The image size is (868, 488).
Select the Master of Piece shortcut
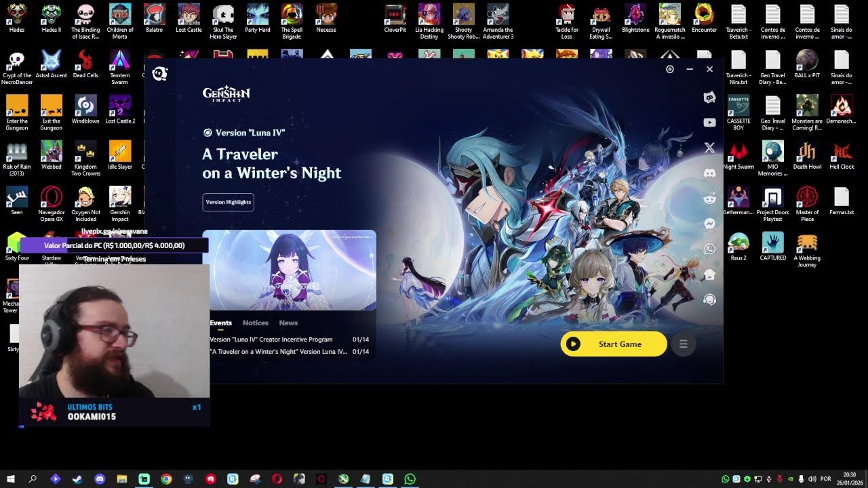coord(807,204)
